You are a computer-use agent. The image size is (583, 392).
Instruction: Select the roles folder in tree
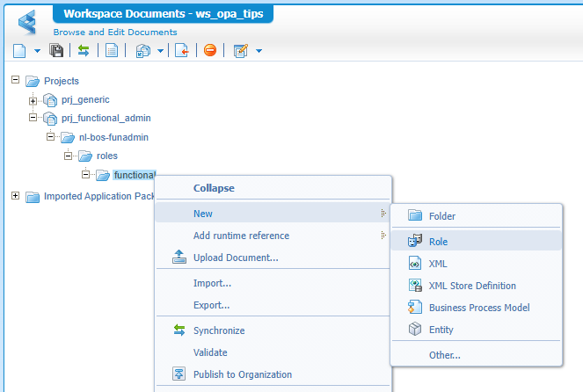(106, 156)
